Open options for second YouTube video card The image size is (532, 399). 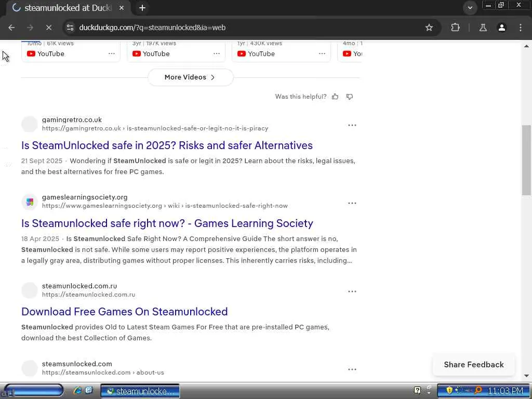point(217,54)
